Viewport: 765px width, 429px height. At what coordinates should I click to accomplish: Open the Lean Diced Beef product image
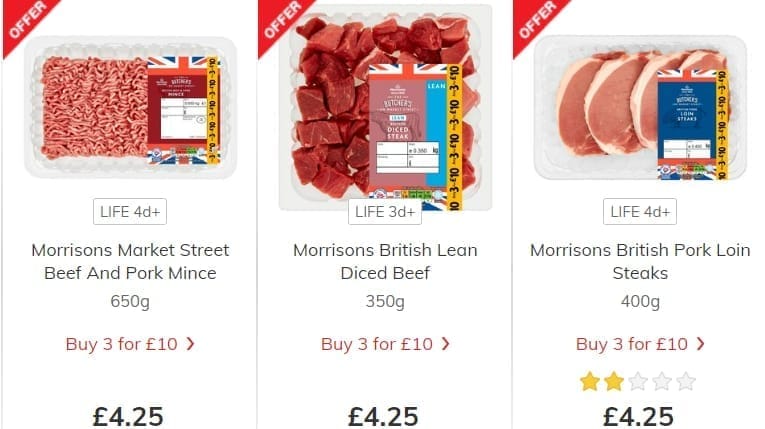(385, 107)
